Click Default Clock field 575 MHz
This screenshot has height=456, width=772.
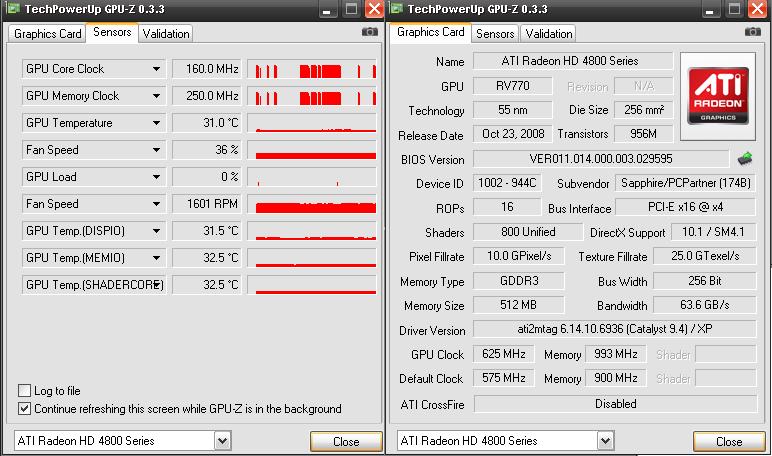[504, 378]
